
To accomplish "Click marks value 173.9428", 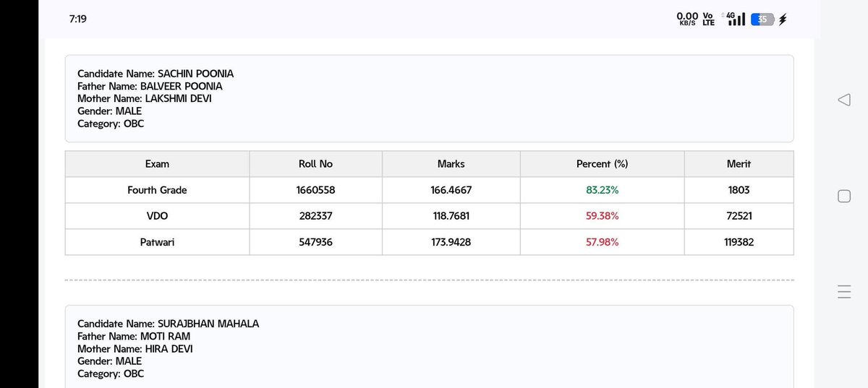I will [451, 242].
